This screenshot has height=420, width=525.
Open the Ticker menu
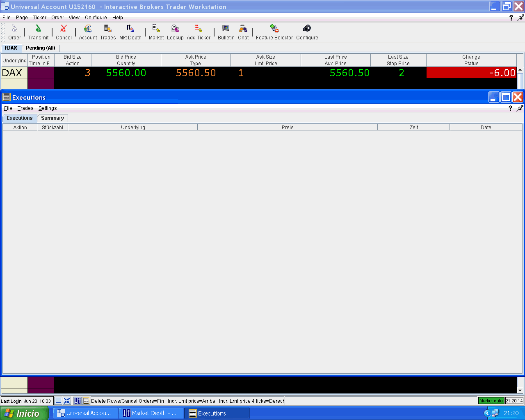pos(40,18)
